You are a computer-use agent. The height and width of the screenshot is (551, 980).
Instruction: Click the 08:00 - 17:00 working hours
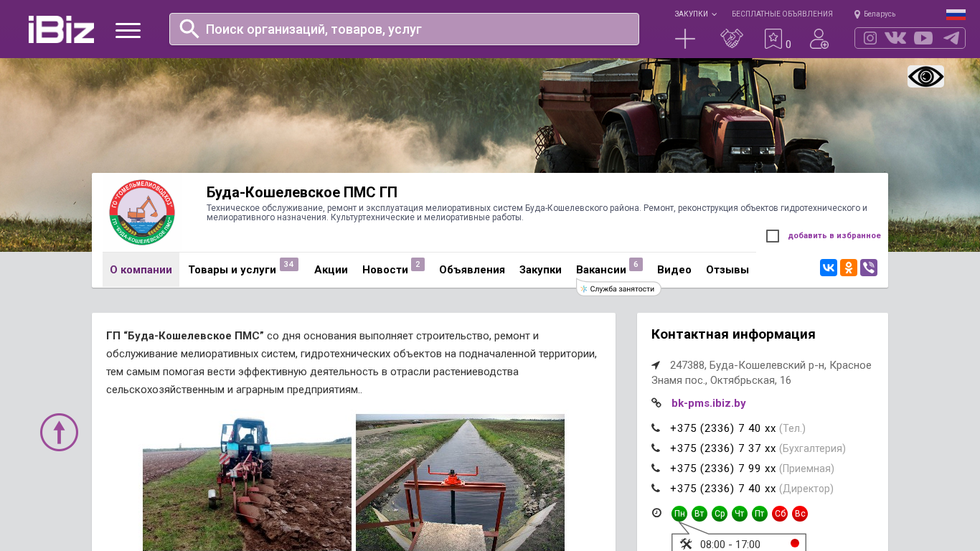coord(730,545)
